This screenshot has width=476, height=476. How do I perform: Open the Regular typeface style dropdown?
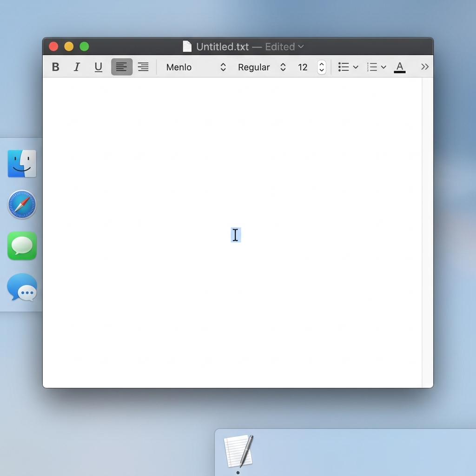tap(262, 67)
